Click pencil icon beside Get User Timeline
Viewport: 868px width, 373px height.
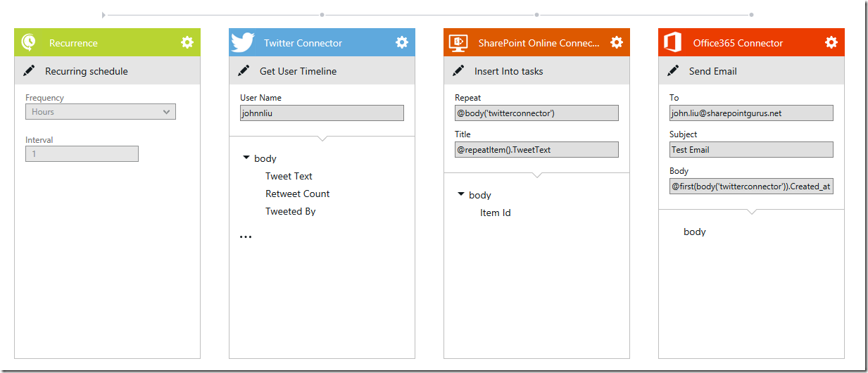click(244, 71)
